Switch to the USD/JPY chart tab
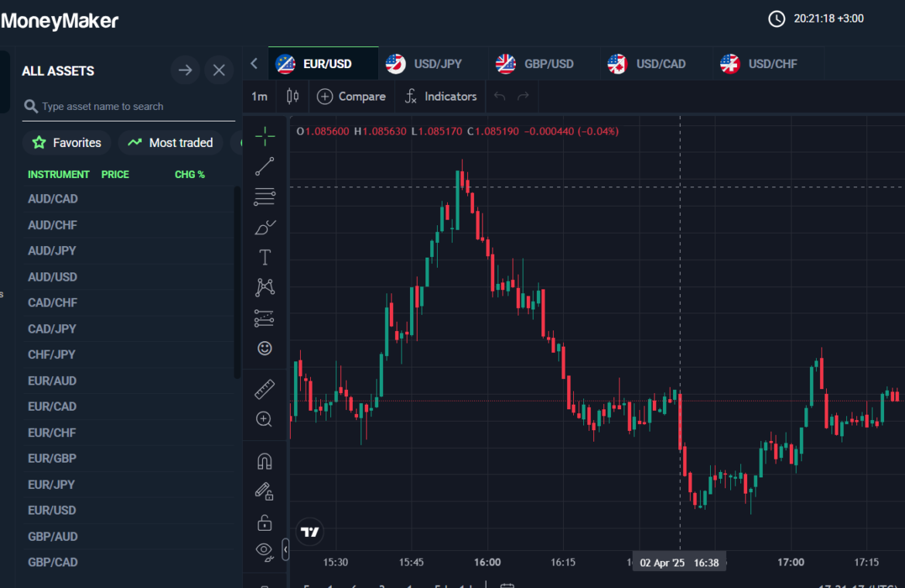The width and height of the screenshot is (905, 588). tap(433, 63)
